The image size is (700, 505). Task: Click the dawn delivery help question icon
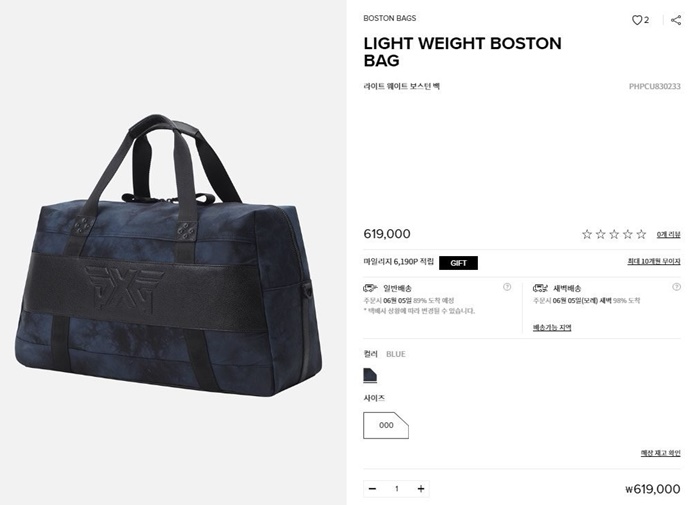(676, 287)
